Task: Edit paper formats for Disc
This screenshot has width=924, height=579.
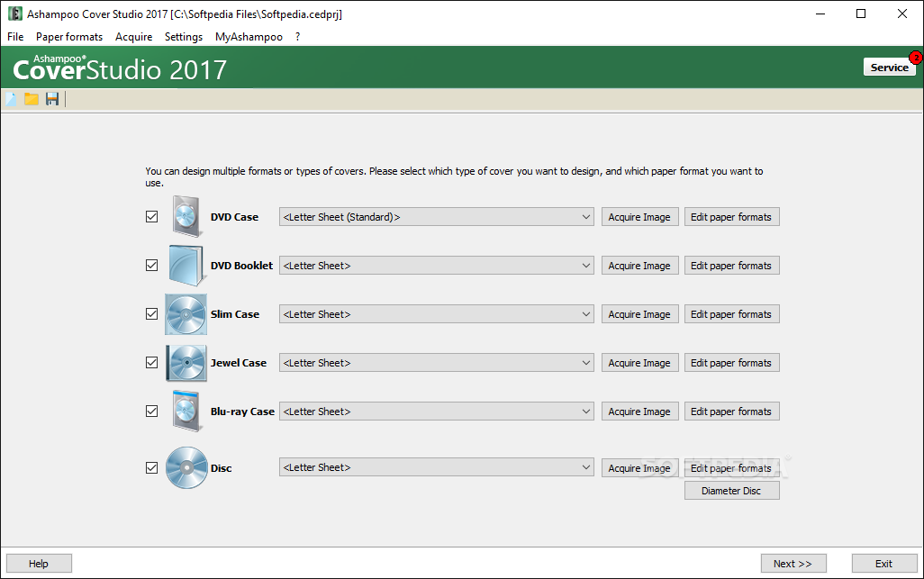Action: pyautogui.click(x=731, y=467)
